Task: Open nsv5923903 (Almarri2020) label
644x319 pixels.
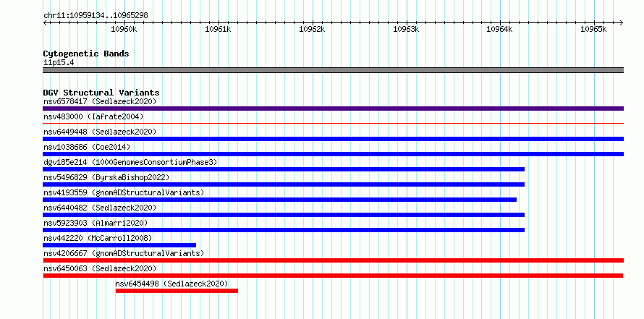Action: coord(96,223)
